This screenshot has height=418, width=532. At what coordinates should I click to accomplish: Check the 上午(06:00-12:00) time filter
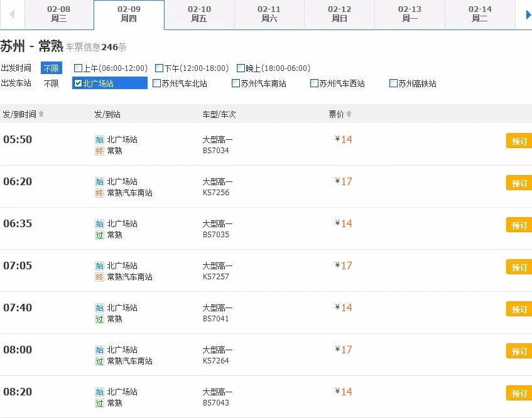[78, 67]
